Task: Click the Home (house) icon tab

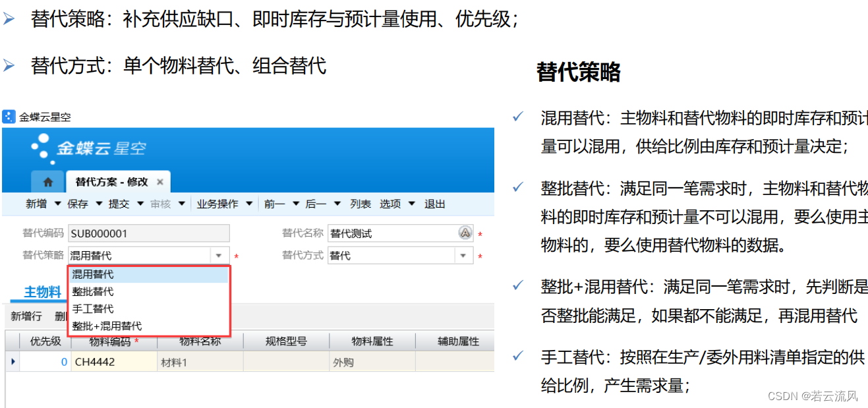Action: coord(47,181)
